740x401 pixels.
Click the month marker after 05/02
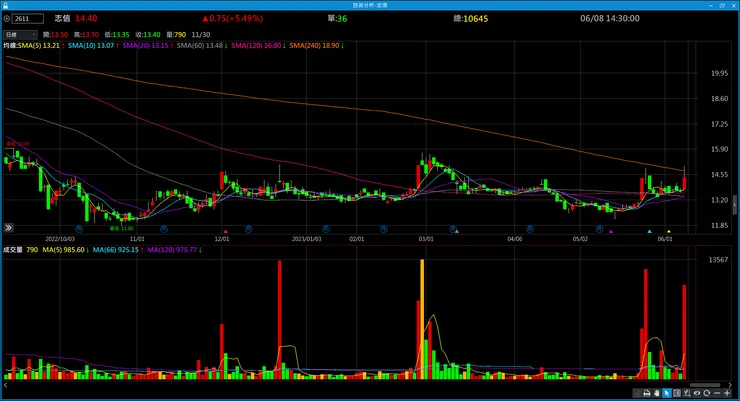click(x=599, y=229)
